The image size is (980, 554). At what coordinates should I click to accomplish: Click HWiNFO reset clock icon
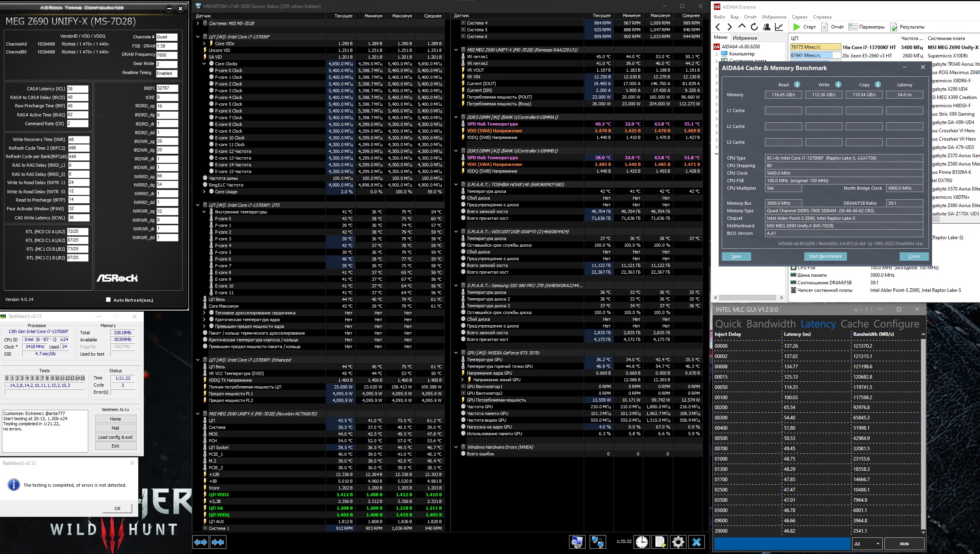point(642,542)
